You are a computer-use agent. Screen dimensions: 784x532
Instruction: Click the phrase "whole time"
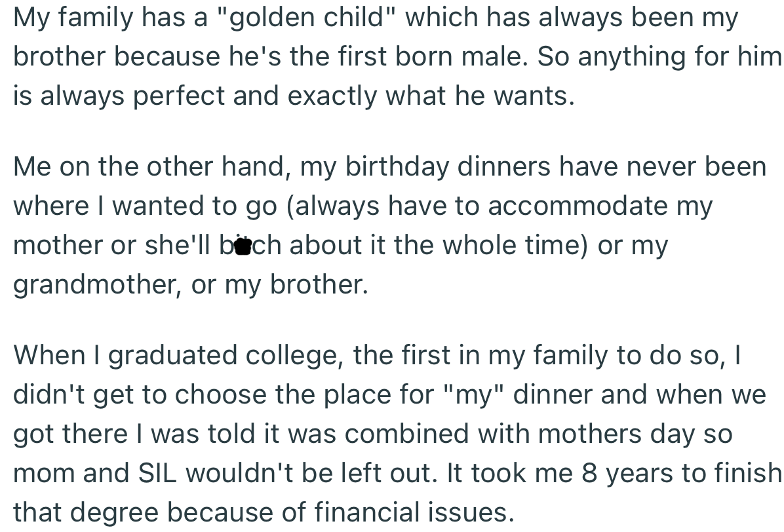tap(516, 246)
